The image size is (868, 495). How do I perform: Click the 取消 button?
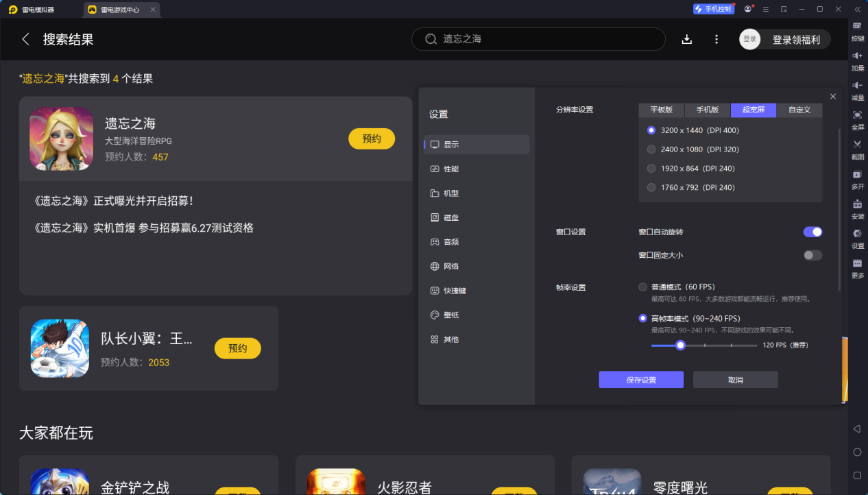[735, 380]
